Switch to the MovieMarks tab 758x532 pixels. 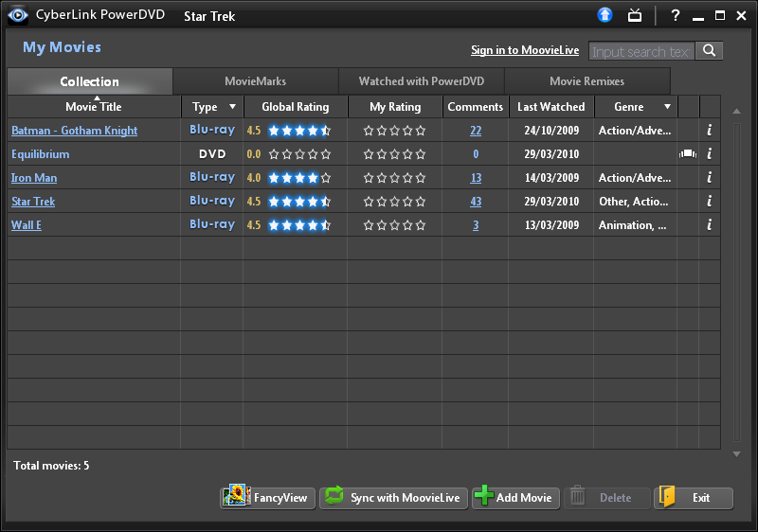pyautogui.click(x=255, y=81)
